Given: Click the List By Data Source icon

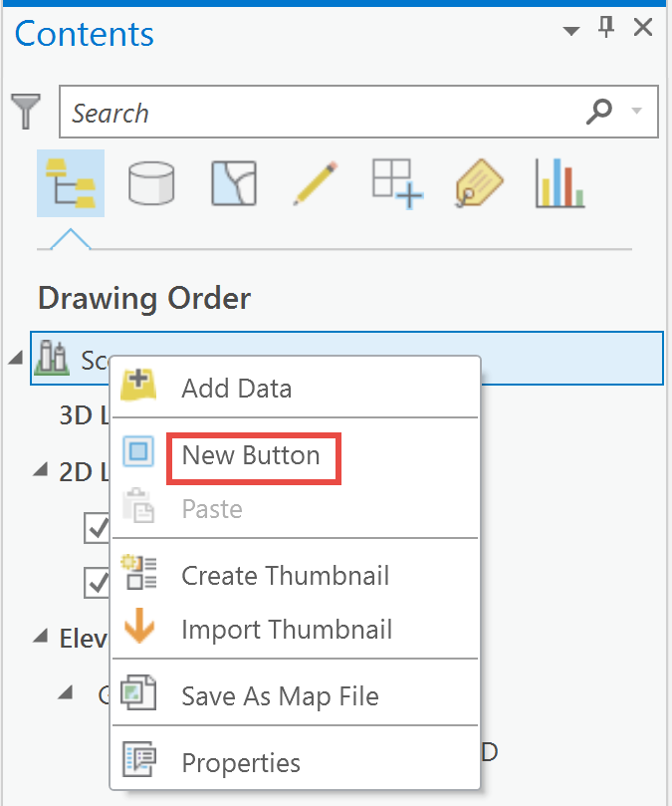Looking at the screenshot, I should (151, 183).
